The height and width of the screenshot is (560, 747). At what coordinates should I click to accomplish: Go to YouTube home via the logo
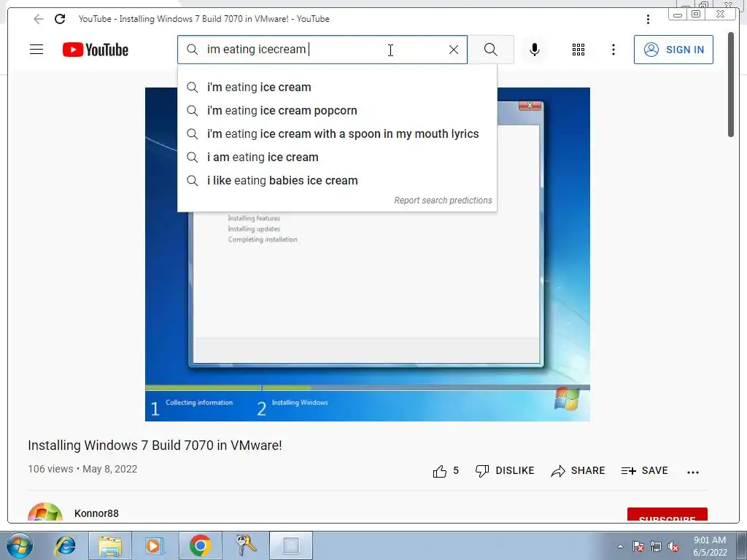pos(96,50)
